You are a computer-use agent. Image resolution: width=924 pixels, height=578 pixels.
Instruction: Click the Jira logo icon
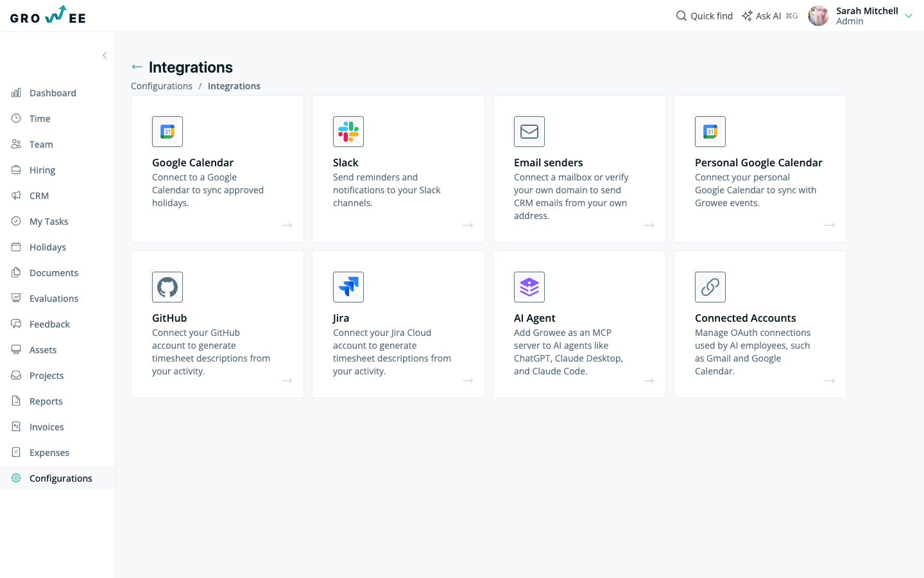tap(348, 287)
